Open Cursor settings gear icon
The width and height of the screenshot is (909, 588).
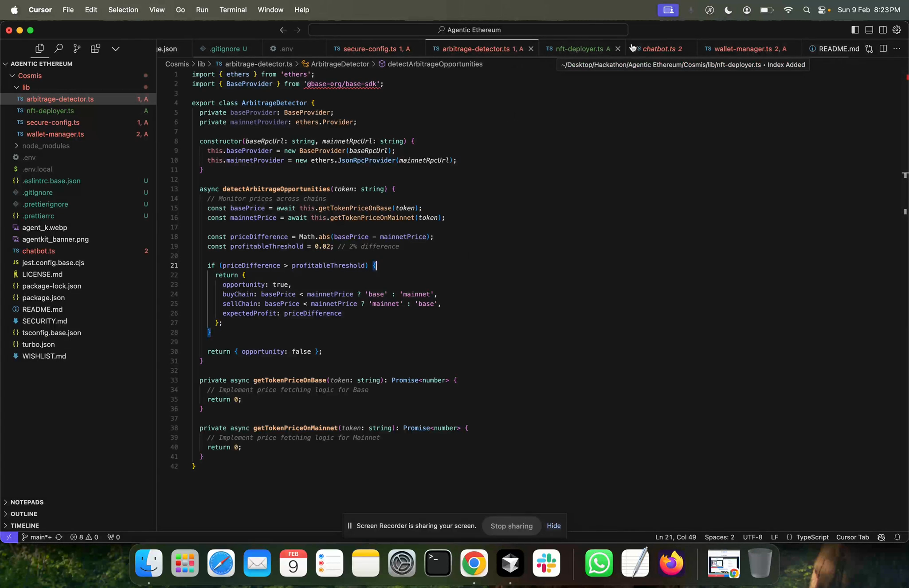(897, 30)
